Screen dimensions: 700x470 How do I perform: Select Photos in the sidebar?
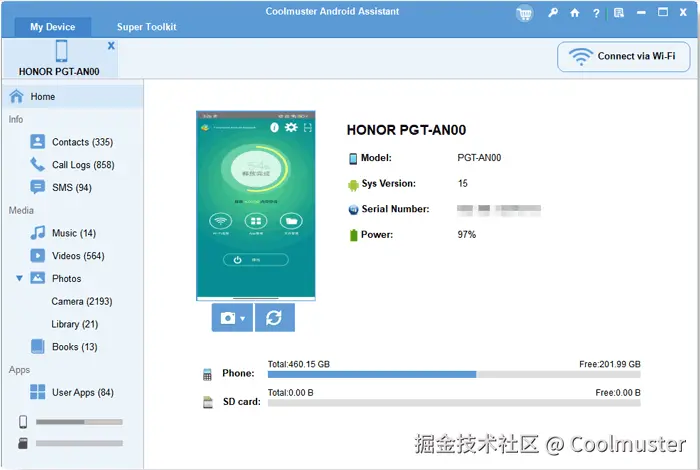coord(67,279)
